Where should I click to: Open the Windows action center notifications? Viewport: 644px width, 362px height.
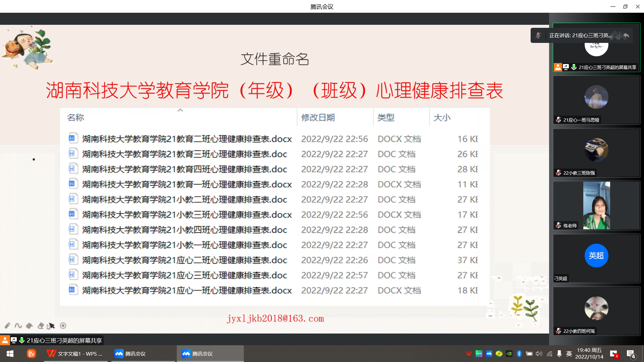click(x=631, y=354)
